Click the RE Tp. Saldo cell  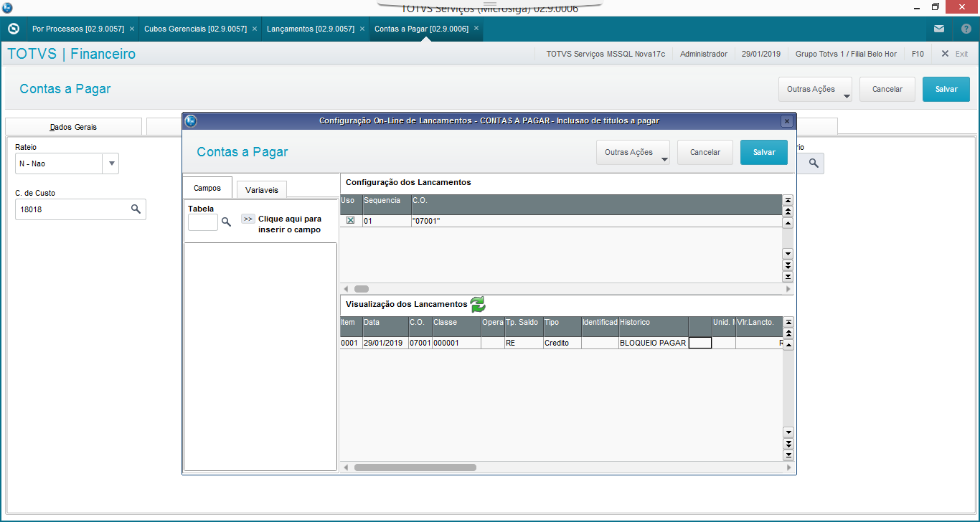tap(523, 343)
